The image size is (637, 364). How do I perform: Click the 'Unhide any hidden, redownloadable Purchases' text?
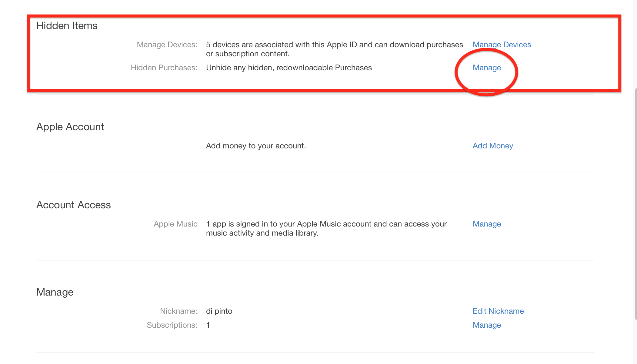289,68
